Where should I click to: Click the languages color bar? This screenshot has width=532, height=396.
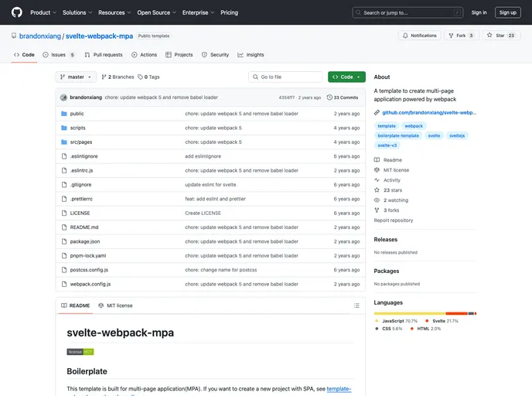tap(425, 313)
